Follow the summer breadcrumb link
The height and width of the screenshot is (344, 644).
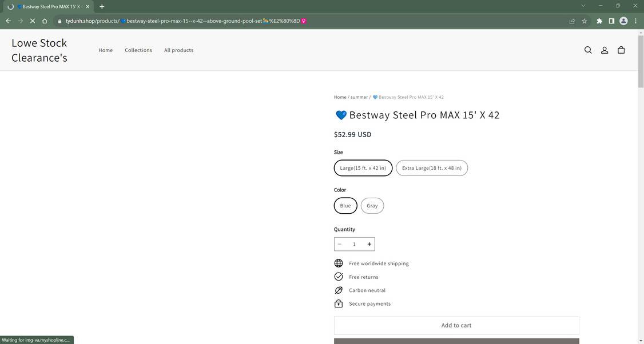tap(359, 97)
